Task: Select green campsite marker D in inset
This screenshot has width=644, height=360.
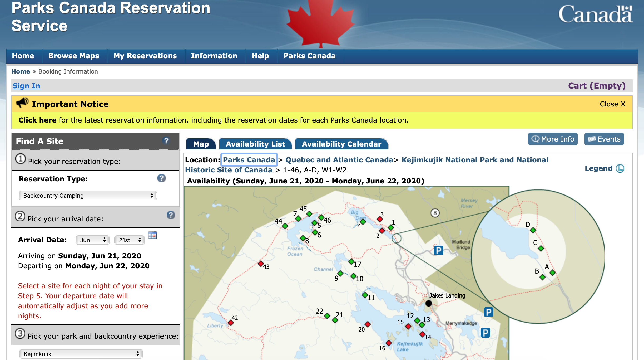Action: pyautogui.click(x=533, y=230)
